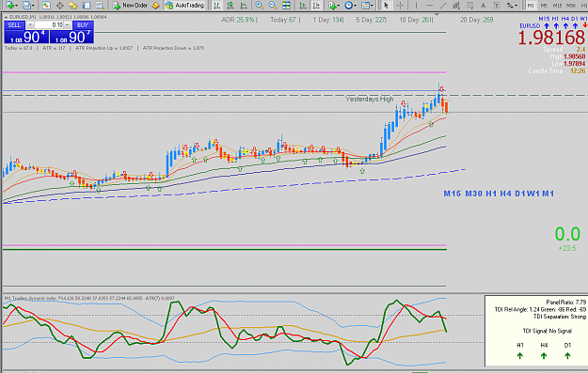Image resolution: width=588 pixels, height=373 pixels.
Task: Click the large red 1.98168 price display
Action: click(x=551, y=38)
